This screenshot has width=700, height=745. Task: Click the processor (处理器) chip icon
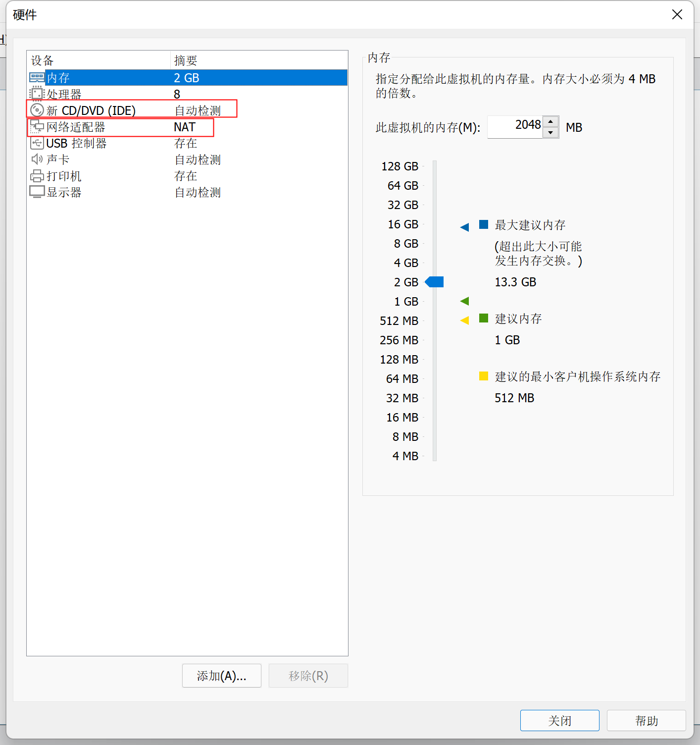[x=37, y=94]
